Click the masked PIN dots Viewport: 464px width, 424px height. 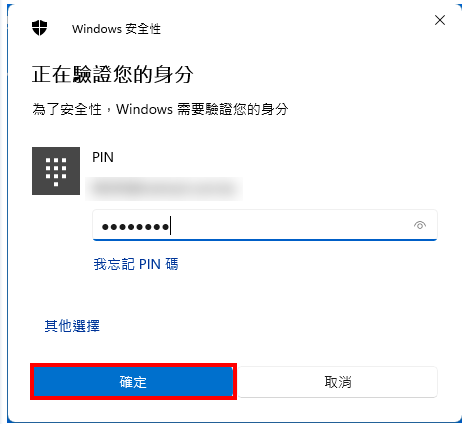135,227
